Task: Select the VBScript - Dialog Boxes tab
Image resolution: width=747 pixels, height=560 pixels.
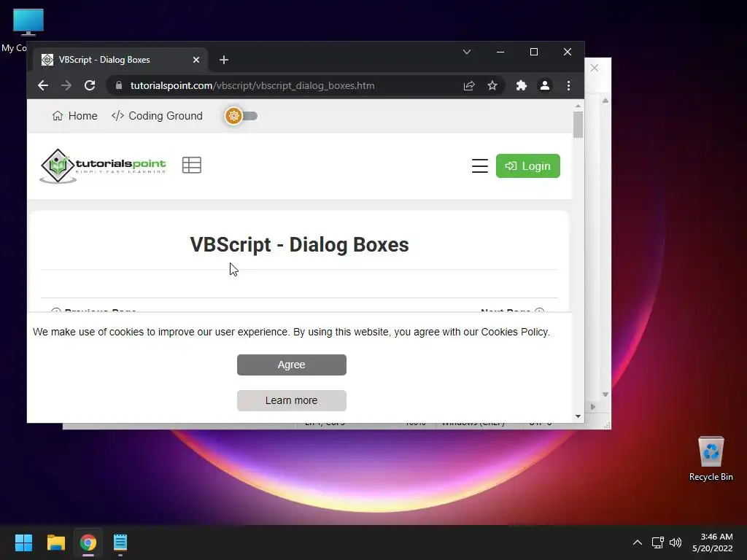Action: pyautogui.click(x=120, y=60)
